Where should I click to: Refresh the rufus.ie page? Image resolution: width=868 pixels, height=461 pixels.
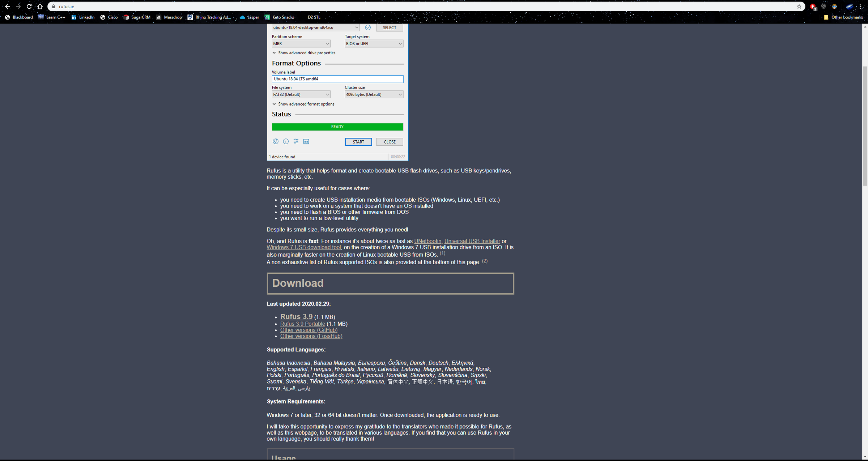pos(28,6)
